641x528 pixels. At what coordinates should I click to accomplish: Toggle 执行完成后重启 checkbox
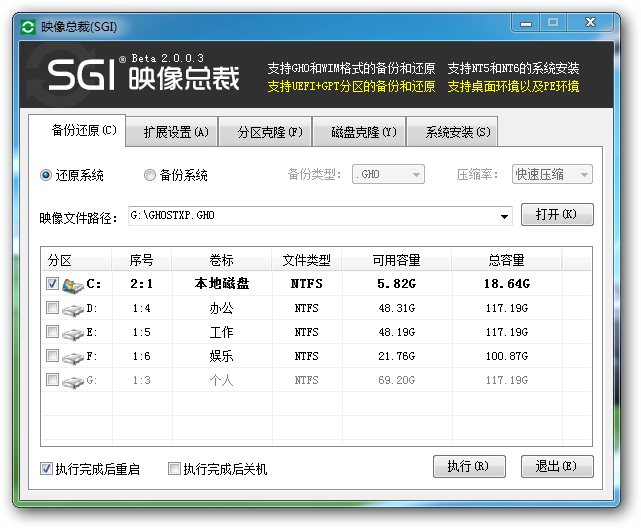click(x=46, y=468)
